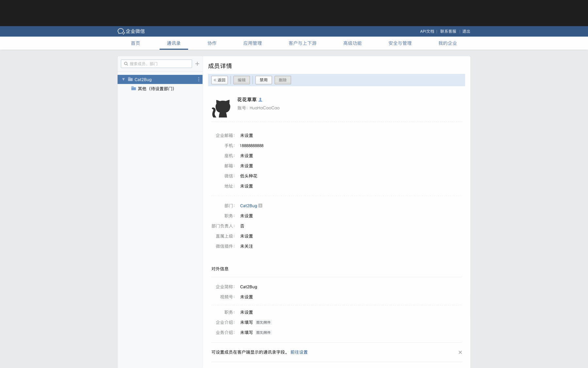Click the account name HuaHaCaoCao
Image resolution: width=588 pixels, height=368 pixels.
pos(265,108)
